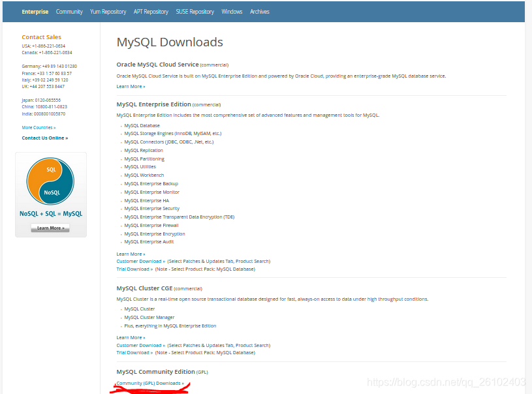Open the Archives tab

260,12
